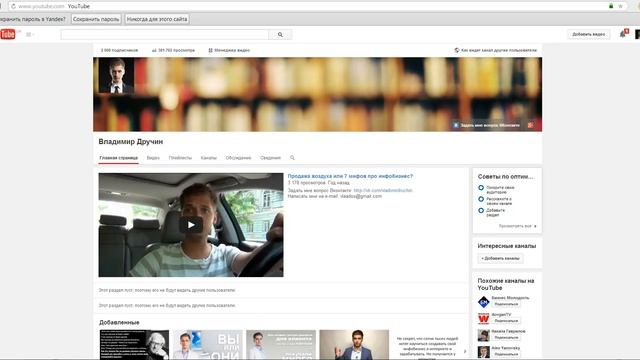640x360 pixels.
Task: Switch to the 'Плейлисты' tab
Action: point(180,158)
